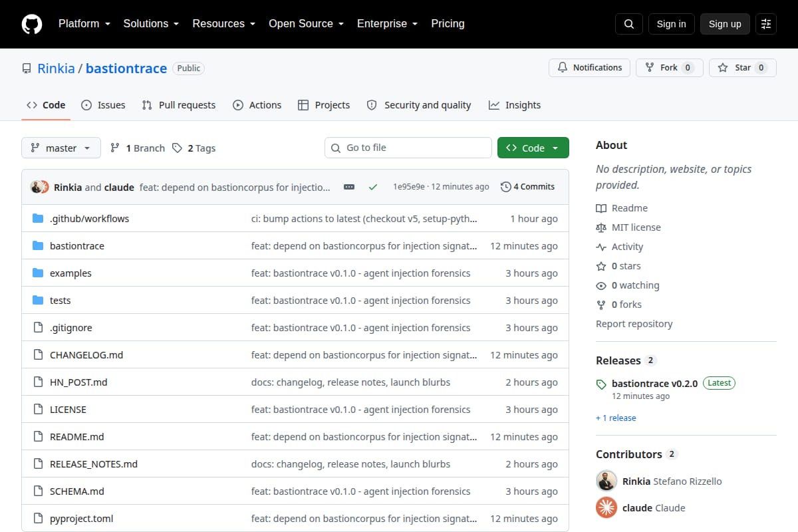Open the bastiontrace v0.2.0 release
The height and width of the screenshot is (532, 798).
pyautogui.click(x=654, y=384)
